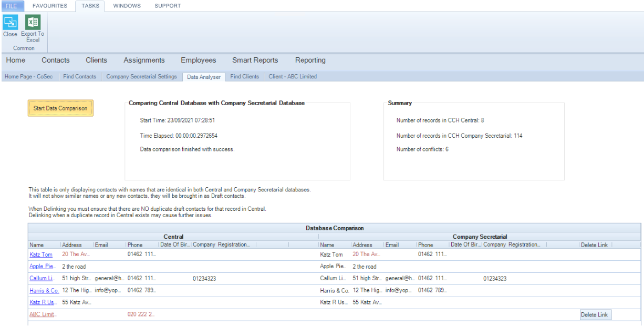Switch to the Find Contacts tab
The image size is (644, 326).
pyautogui.click(x=80, y=76)
